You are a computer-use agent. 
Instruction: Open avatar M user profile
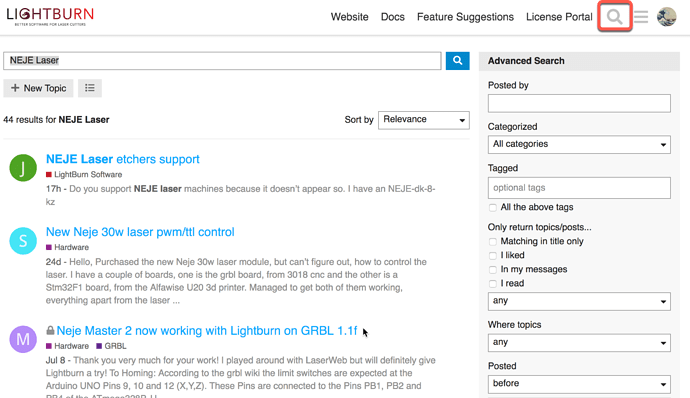coord(23,339)
